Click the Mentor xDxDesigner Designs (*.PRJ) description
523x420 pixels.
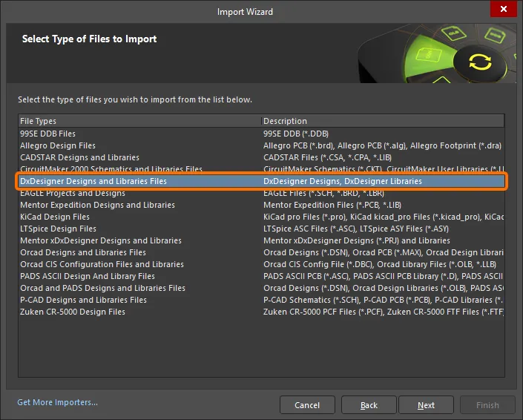tap(357, 240)
